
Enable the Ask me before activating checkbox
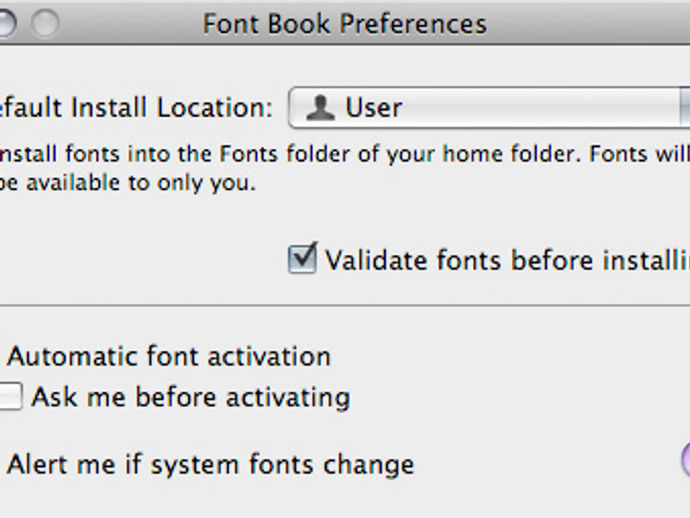tap(10, 396)
